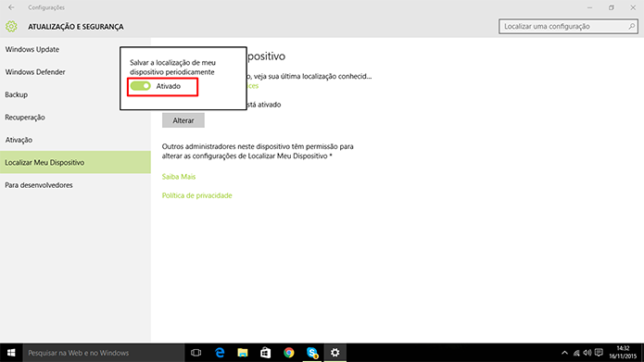Open the Backup section
This screenshot has width=644, height=362.
coord(75,94)
